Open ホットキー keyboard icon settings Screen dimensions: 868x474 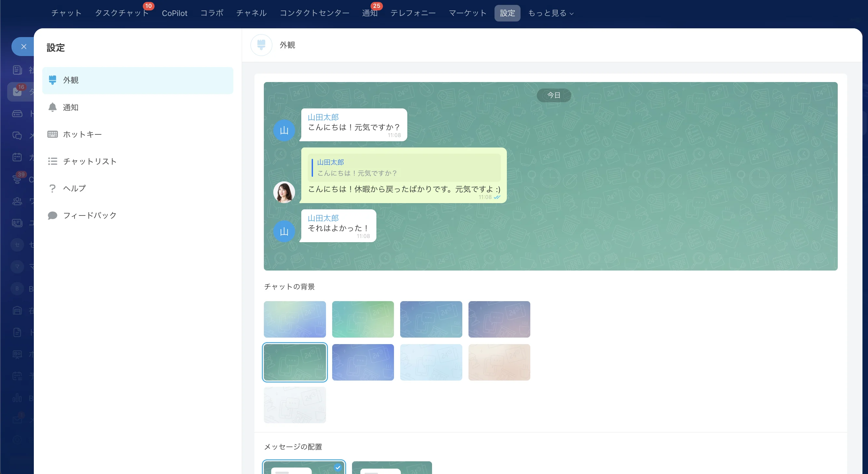[x=53, y=134]
